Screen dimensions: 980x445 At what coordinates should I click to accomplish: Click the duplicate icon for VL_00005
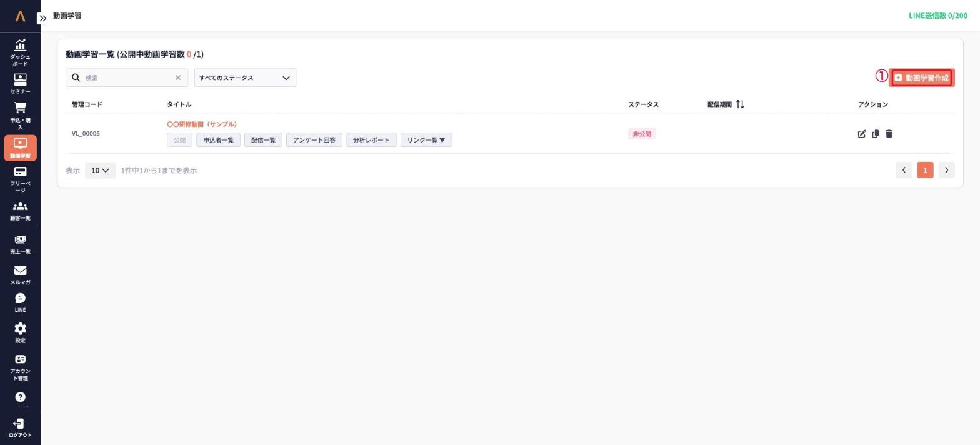pos(876,134)
